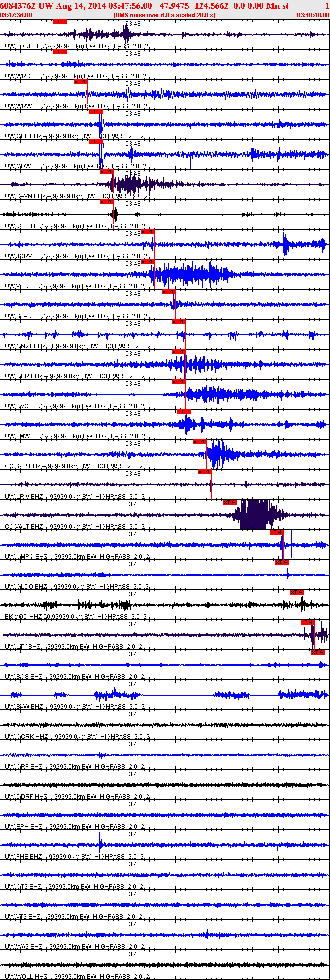Click the coordinates 47.9475 -124.5662

click(x=194, y=6)
